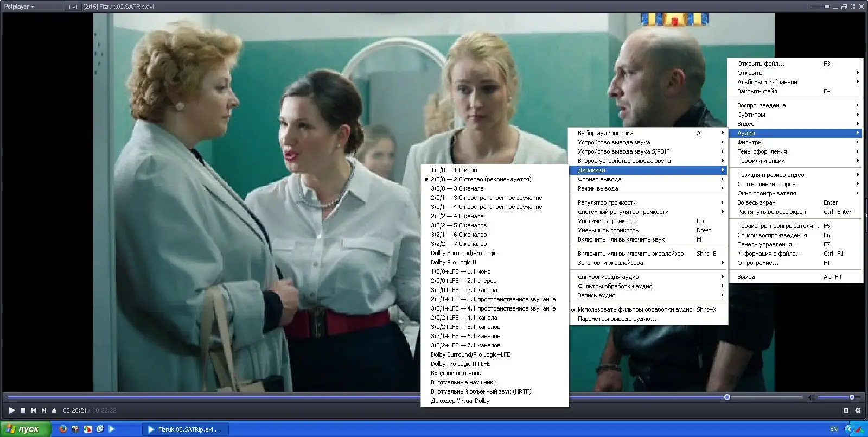Select Dolby Pro Logic II without LFE
Screen dimensions: 868x437
point(495,262)
